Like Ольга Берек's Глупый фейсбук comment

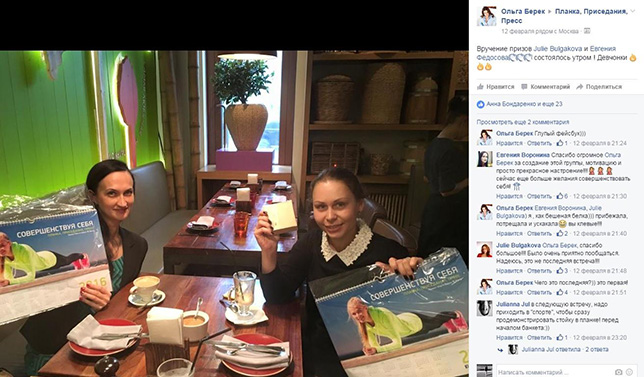(509, 143)
